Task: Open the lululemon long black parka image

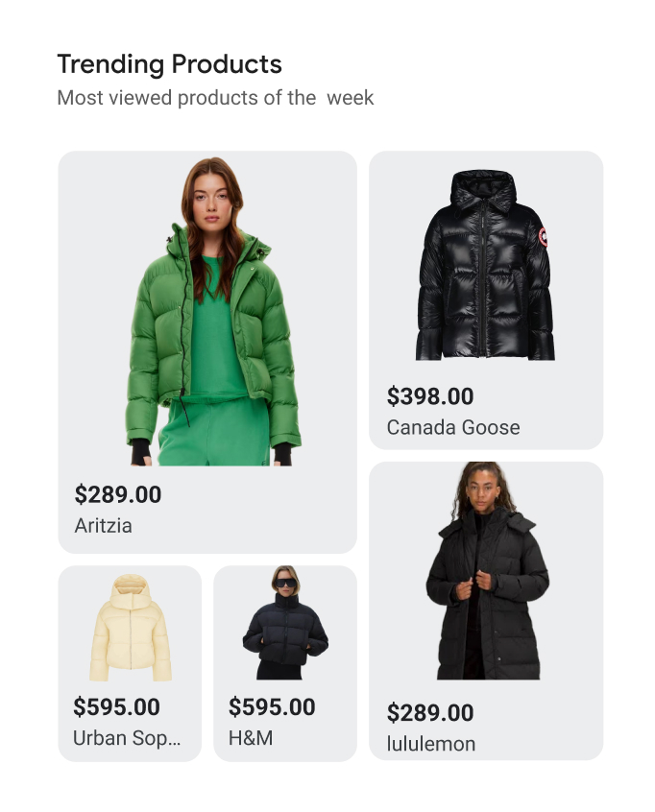Action: 487,571
